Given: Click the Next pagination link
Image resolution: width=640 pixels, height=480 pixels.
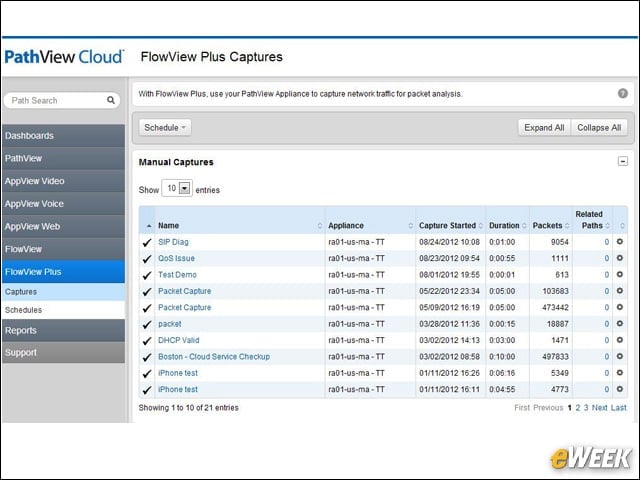Looking at the screenshot, I should tap(599, 408).
